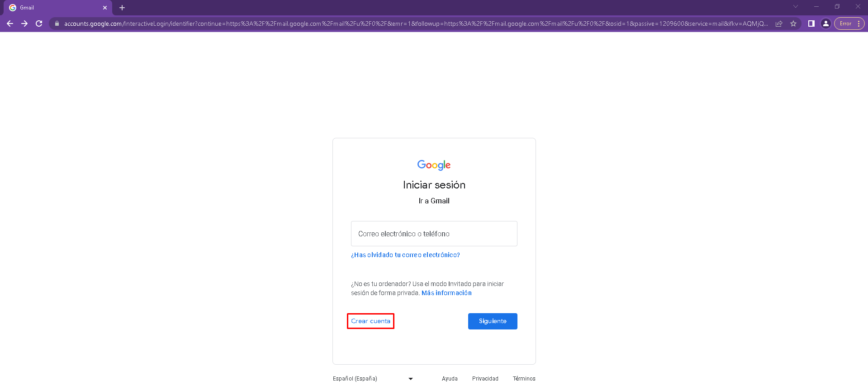Open the Español (España) language dropdown

pyautogui.click(x=373, y=379)
